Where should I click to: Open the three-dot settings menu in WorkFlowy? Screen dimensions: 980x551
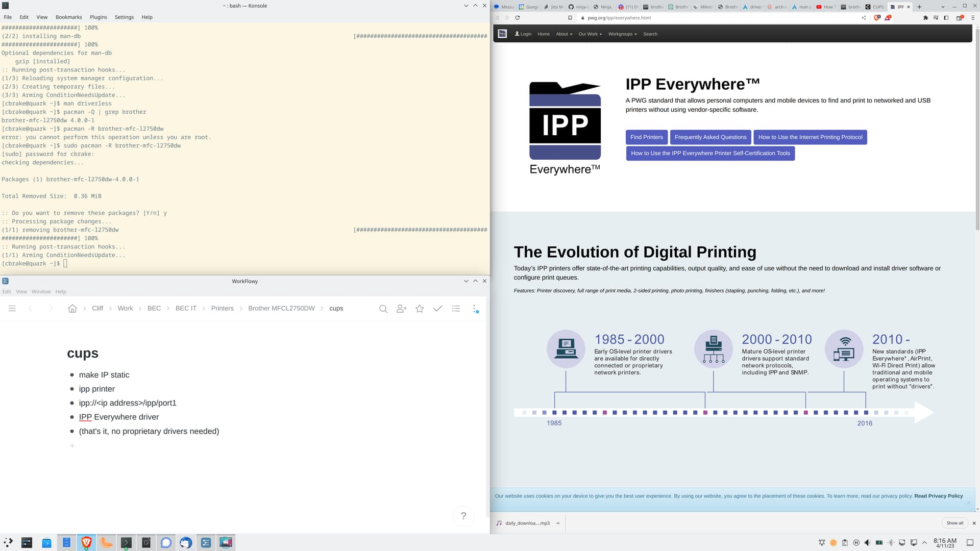pyautogui.click(x=474, y=309)
